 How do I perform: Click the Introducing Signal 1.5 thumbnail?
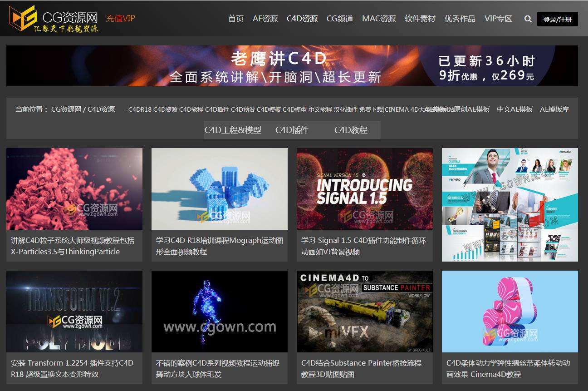[364, 188]
